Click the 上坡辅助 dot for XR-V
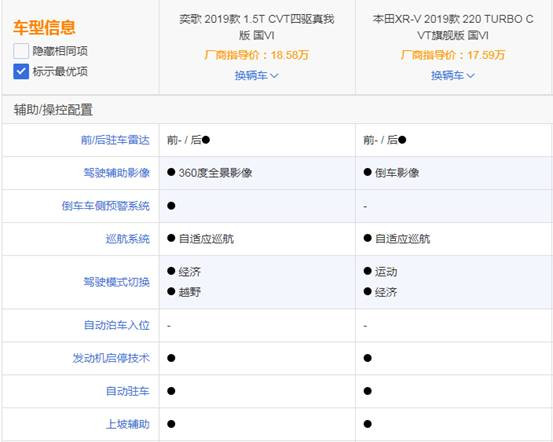This screenshot has height=442, width=553. tap(367, 424)
